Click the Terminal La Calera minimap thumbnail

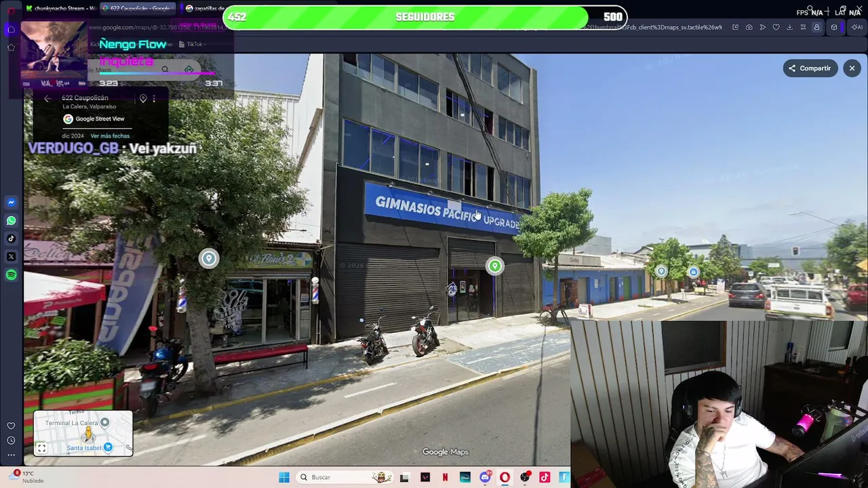tap(83, 433)
